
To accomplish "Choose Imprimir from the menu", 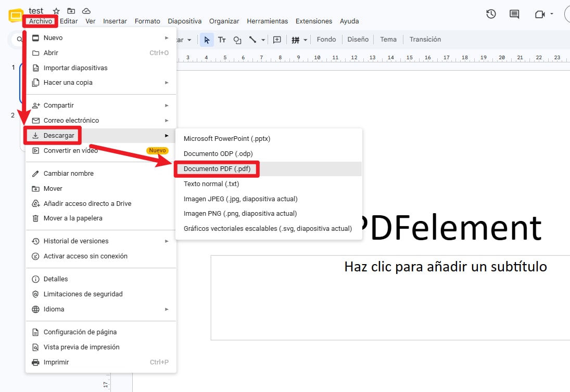I will 100,362.
